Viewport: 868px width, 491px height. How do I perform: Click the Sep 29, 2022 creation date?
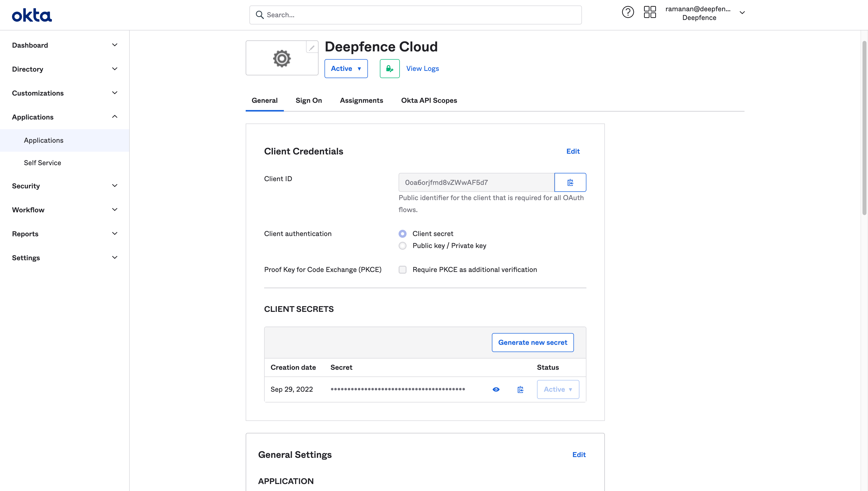point(292,389)
